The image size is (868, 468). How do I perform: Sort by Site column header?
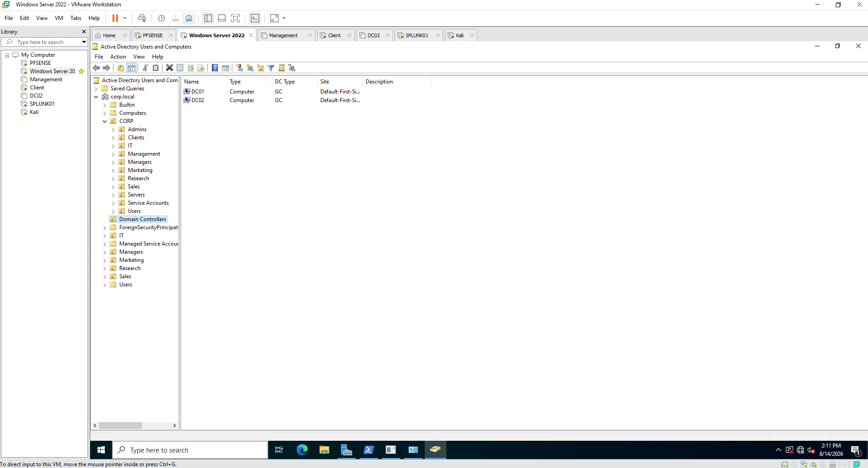[x=340, y=82]
